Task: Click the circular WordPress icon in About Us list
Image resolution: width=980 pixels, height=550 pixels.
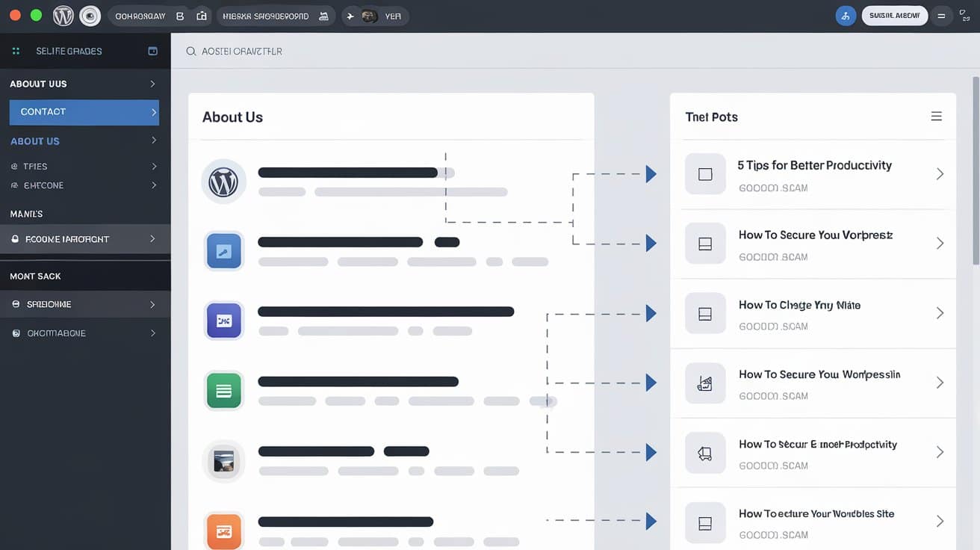Action: [x=223, y=182]
